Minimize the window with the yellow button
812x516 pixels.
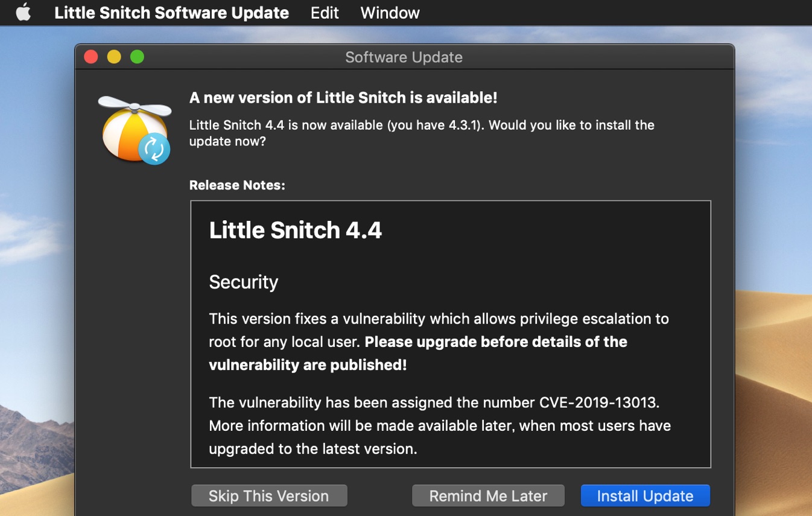(114, 57)
